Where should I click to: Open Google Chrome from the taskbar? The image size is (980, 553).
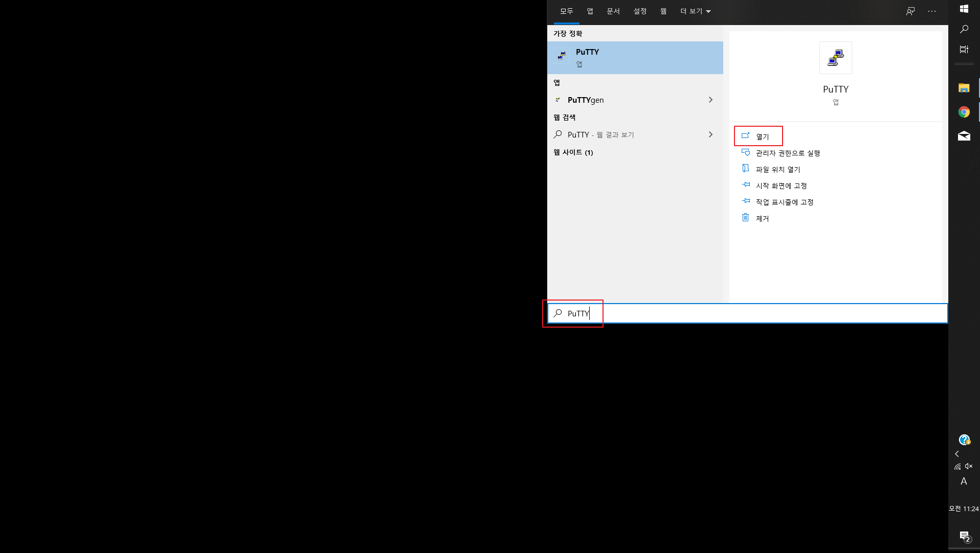[964, 112]
